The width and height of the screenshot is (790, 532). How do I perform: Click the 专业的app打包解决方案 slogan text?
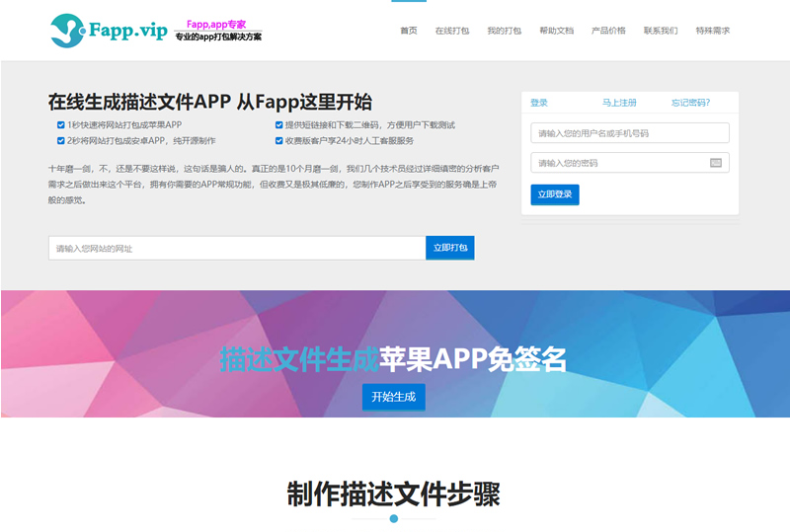tap(218, 37)
